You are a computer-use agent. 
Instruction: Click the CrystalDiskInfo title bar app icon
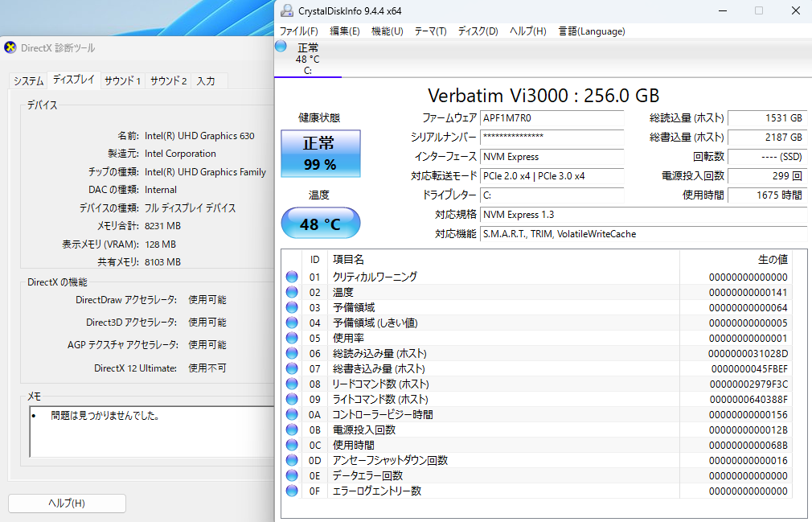pos(286,10)
